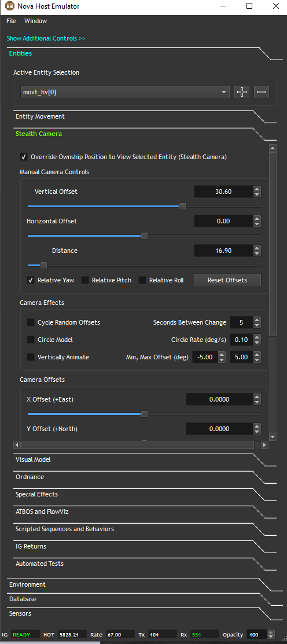Increase Vertical Offset with up arrow

(x=257, y=189)
